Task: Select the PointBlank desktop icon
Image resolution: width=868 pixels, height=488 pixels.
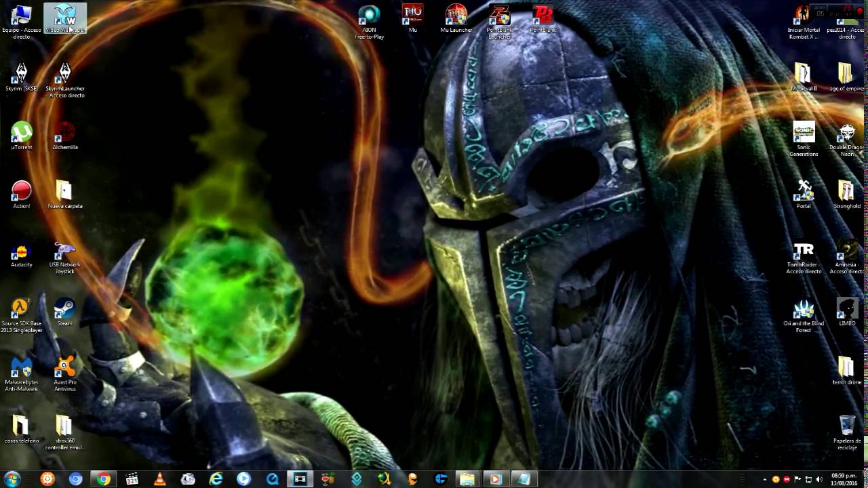Action: (x=542, y=18)
